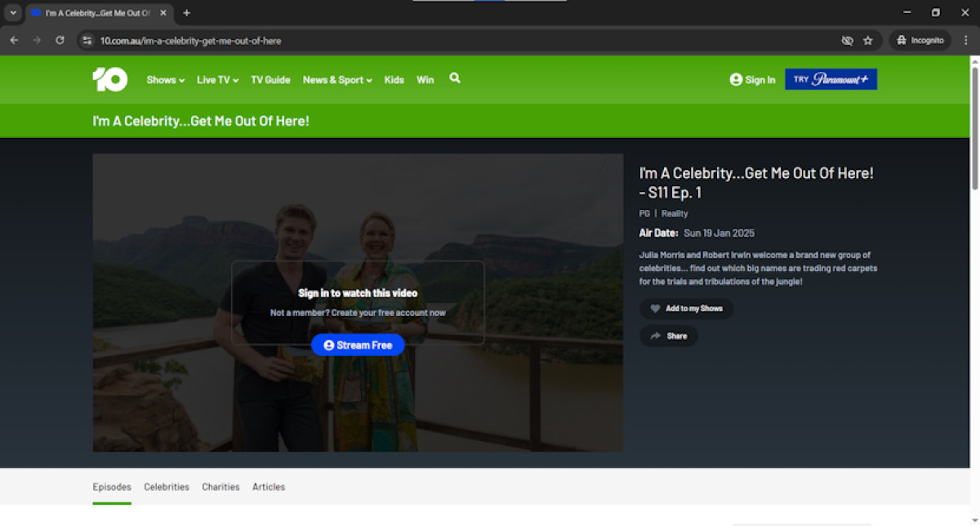Switch to the Charities tab

click(x=220, y=487)
